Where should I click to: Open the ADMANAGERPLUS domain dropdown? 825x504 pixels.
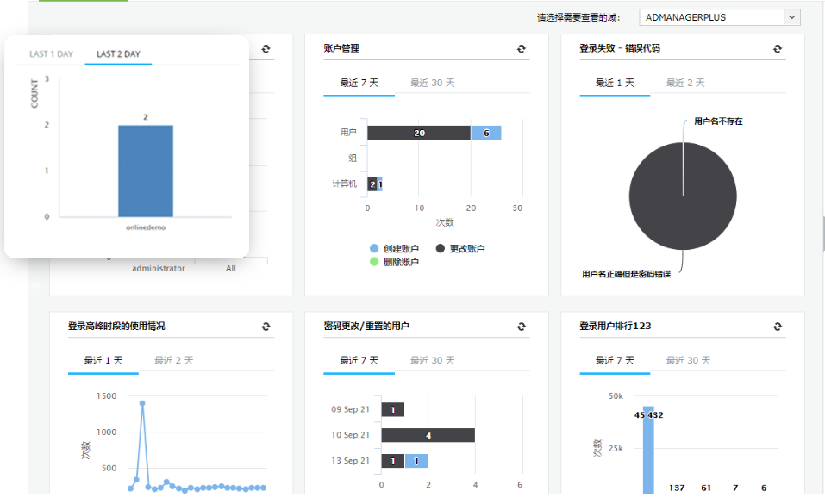click(x=719, y=17)
